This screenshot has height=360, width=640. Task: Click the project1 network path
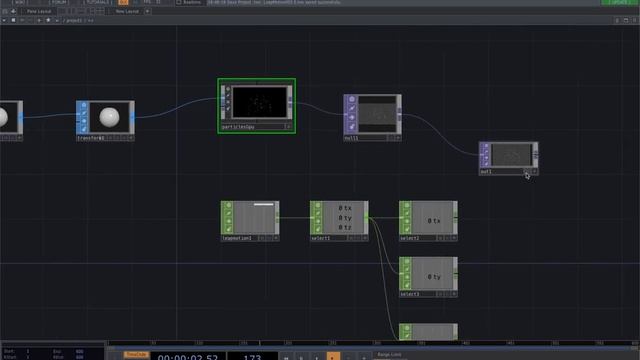pos(74,20)
